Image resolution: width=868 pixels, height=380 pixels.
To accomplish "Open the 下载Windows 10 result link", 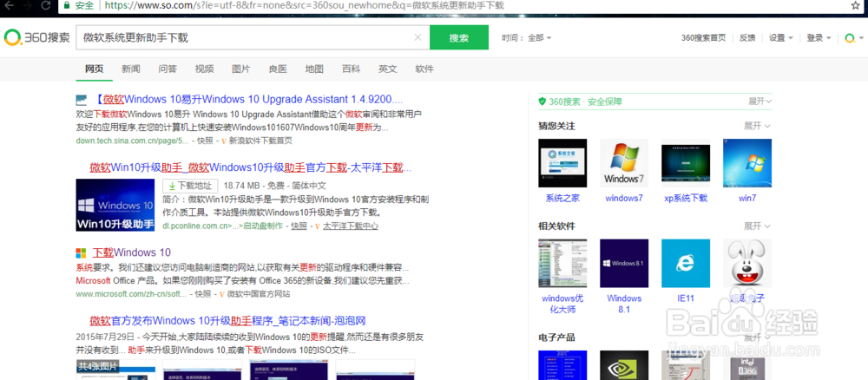I will click(x=132, y=252).
